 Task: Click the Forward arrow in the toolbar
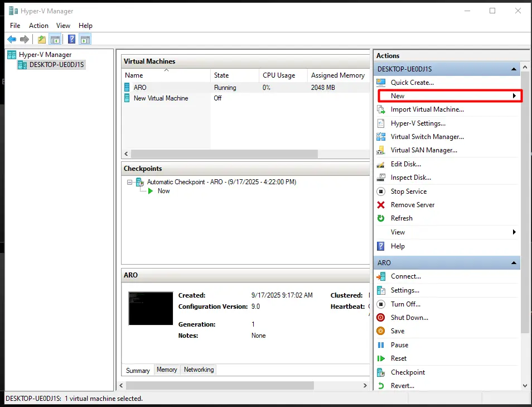[x=25, y=40]
